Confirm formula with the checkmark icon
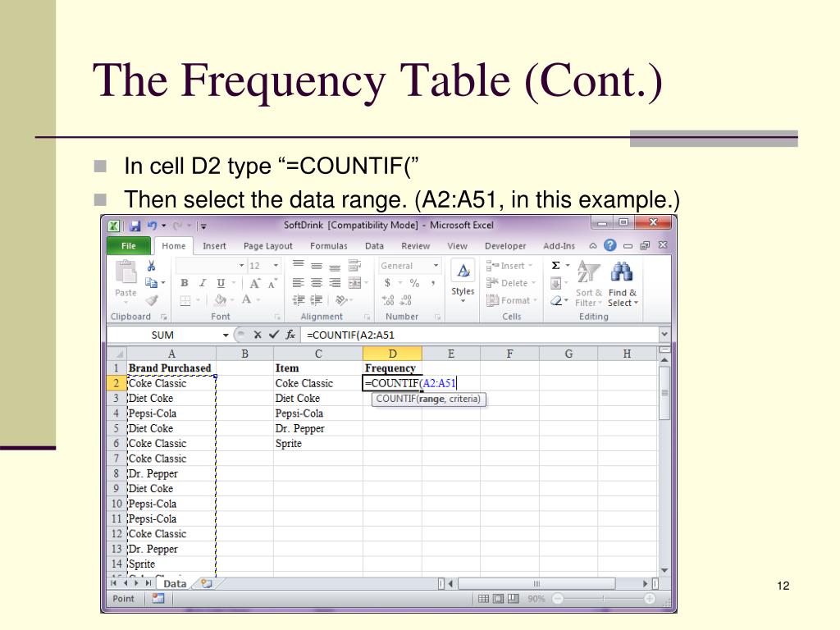Screen dimensions: 840x630 pos(274,335)
